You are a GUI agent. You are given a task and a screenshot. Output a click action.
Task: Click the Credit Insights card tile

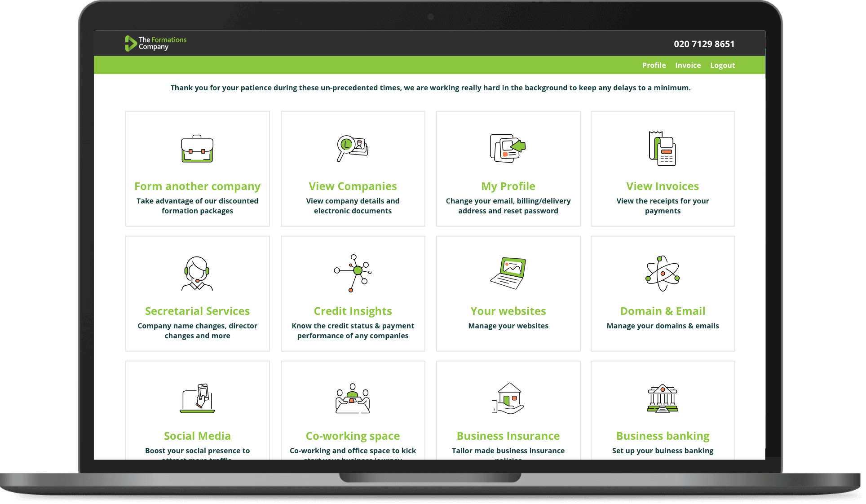click(x=353, y=293)
